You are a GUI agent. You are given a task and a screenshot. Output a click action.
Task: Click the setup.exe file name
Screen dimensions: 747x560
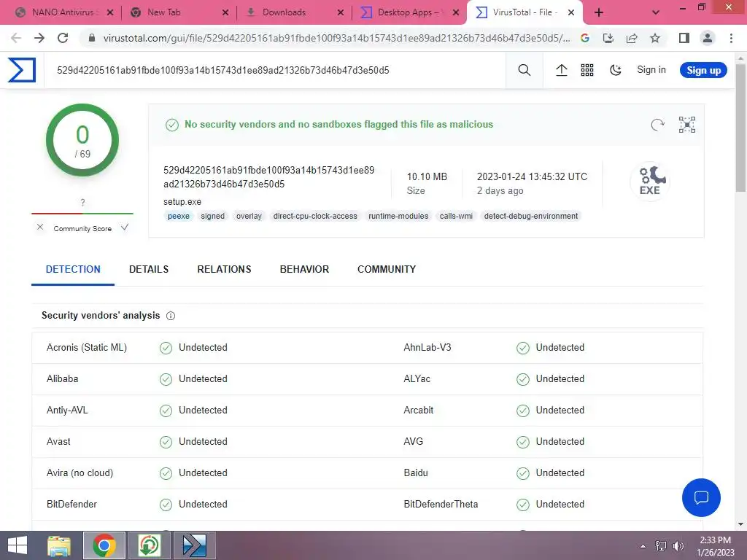coord(182,202)
